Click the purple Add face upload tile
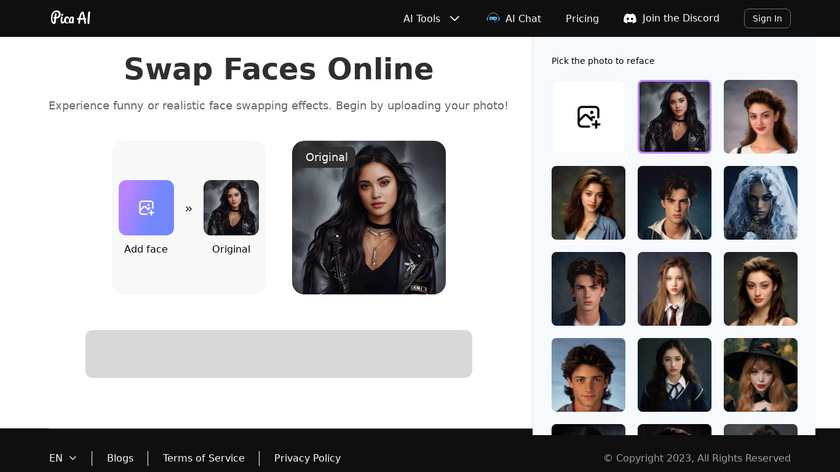This screenshot has width=840, height=472. point(146,208)
